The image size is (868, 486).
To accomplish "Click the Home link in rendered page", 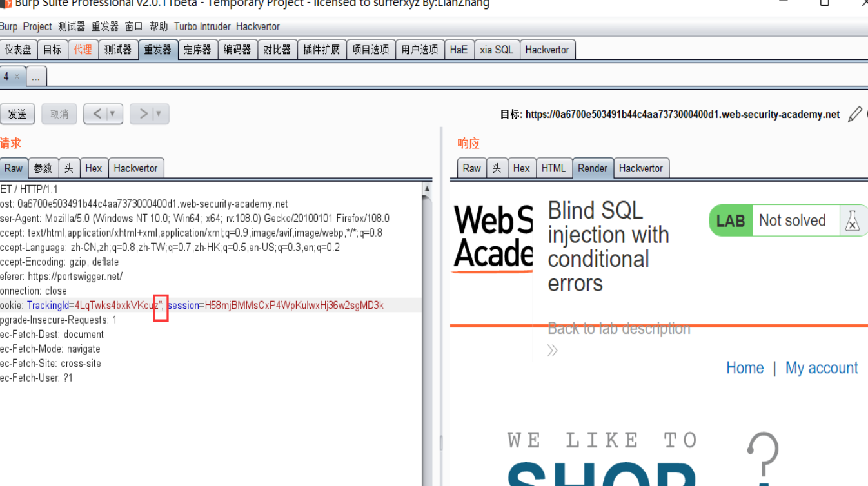I will [745, 368].
